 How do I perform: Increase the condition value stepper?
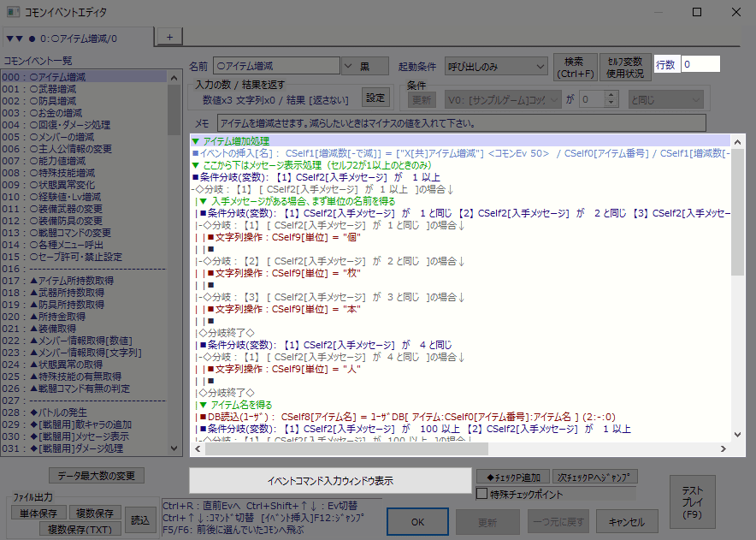pos(611,96)
